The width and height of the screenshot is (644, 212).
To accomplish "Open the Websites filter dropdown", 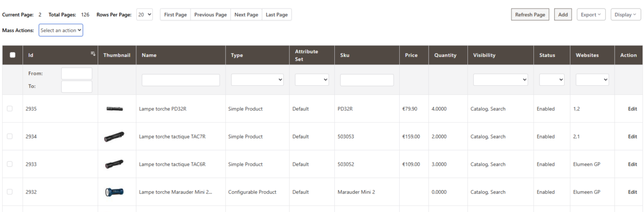I will coord(592,80).
